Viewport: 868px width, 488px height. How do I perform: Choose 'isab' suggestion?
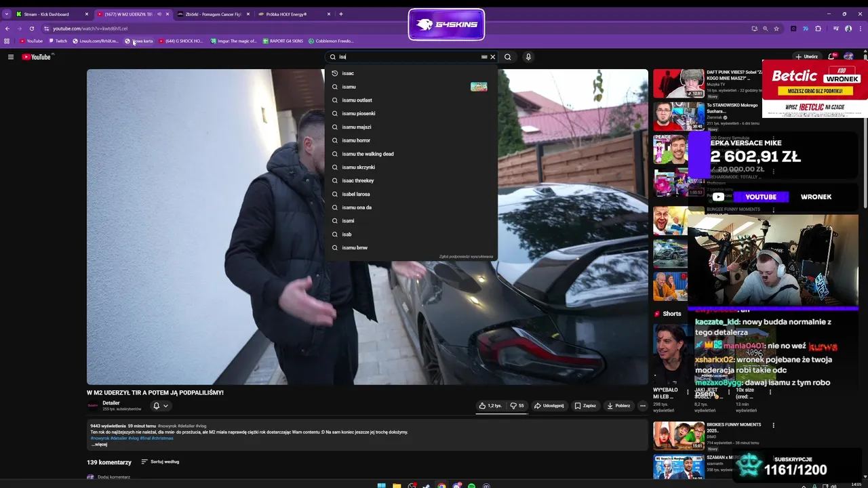point(411,235)
